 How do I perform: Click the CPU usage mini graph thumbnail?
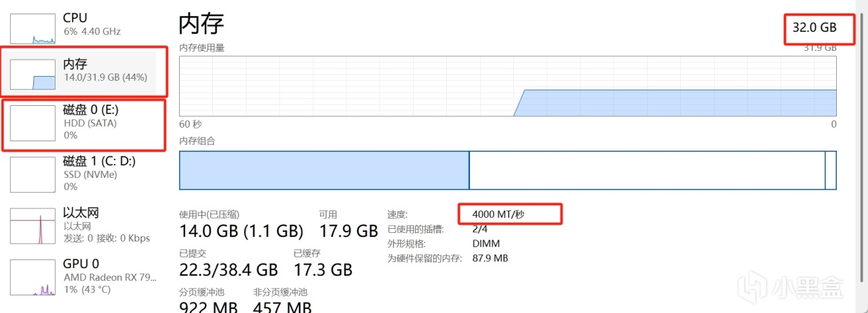pos(33,27)
